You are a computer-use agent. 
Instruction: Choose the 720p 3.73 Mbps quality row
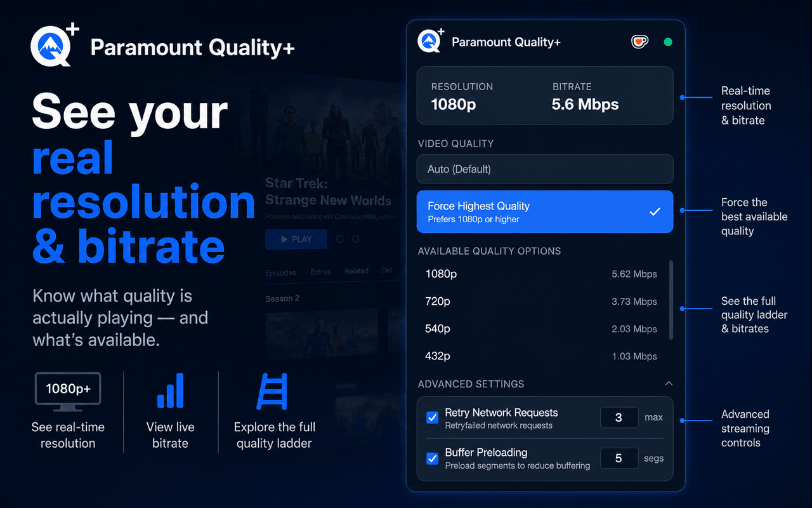541,302
